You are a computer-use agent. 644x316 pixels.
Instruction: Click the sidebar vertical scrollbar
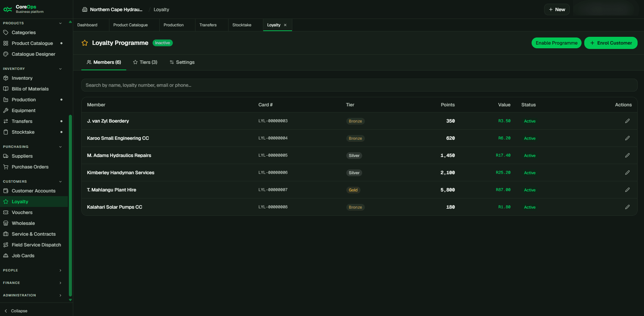tap(70, 206)
